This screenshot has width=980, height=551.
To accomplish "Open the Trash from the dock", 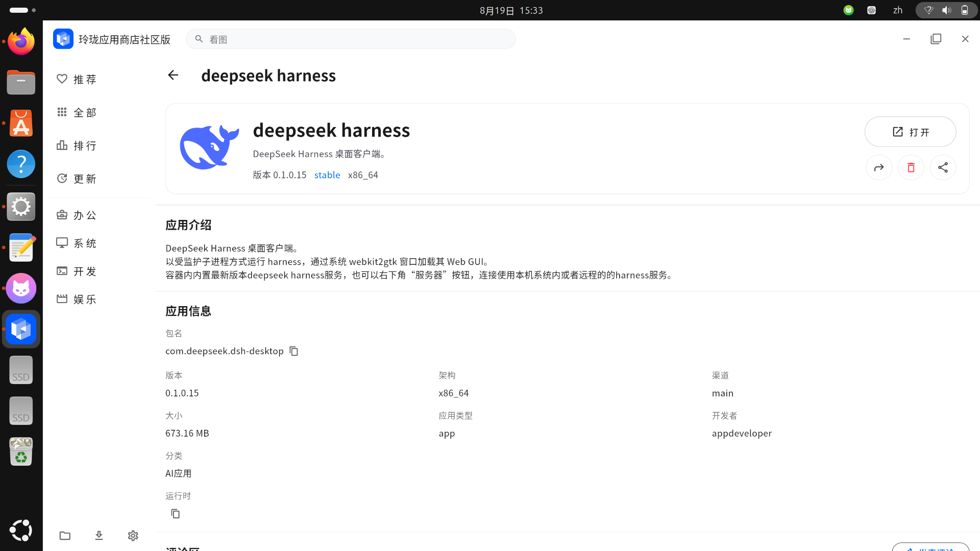I will pos(21,452).
